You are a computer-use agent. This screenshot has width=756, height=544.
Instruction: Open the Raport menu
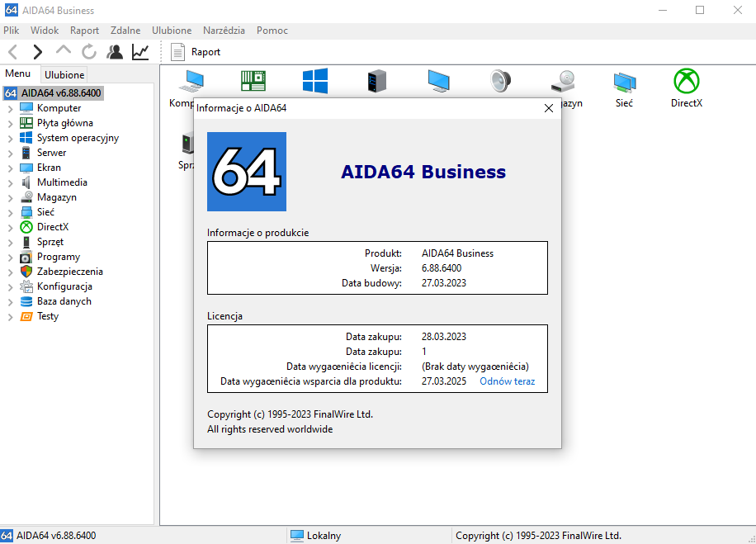84,31
